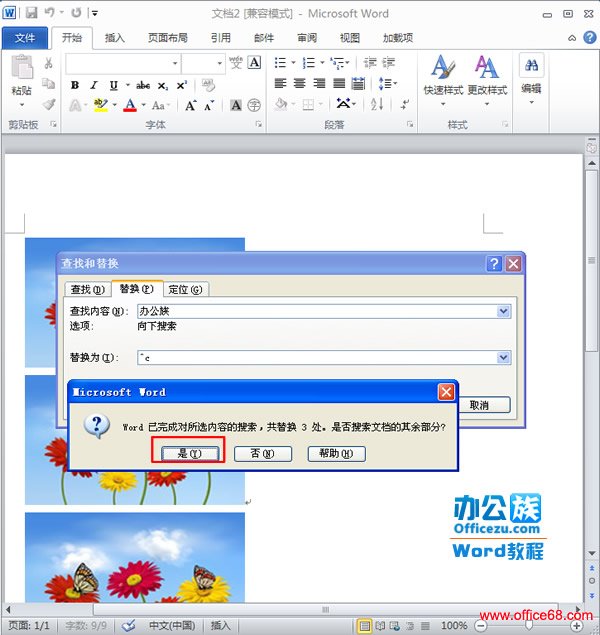Select the Format Painter brush
600x635 pixels.
pyautogui.click(x=49, y=104)
